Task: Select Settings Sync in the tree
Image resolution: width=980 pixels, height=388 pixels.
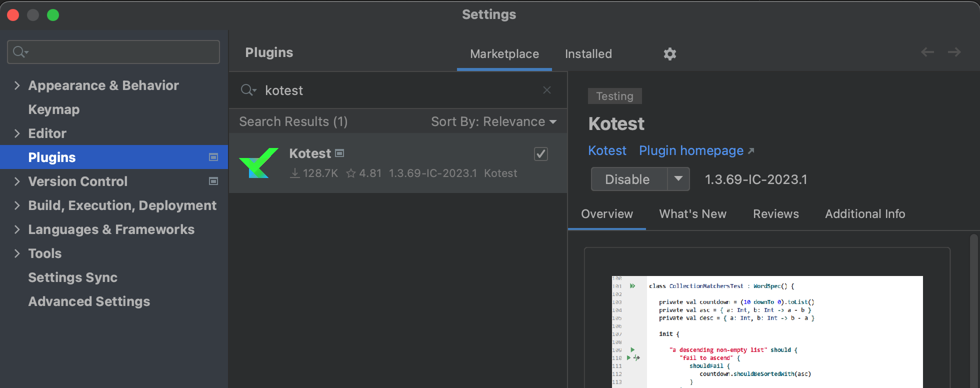Action: (x=73, y=277)
